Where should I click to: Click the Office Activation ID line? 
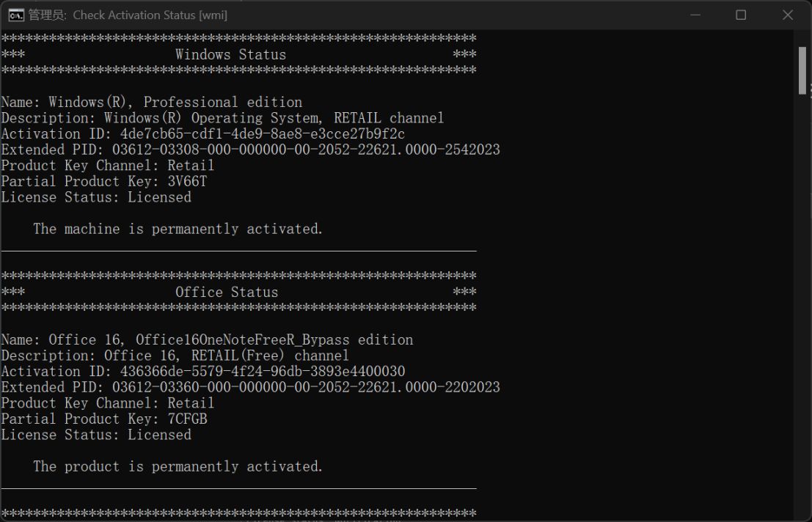(x=203, y=371)
